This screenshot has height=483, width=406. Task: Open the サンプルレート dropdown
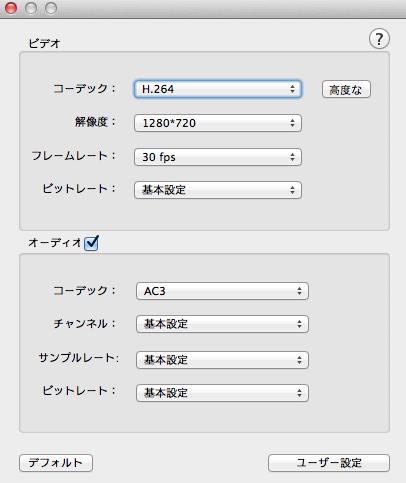222,360
